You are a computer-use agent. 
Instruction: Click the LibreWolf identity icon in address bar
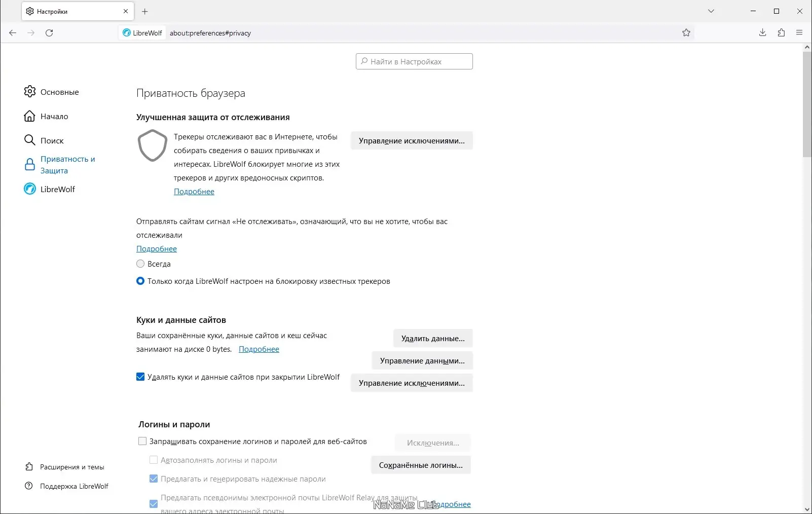pos(142,33)
